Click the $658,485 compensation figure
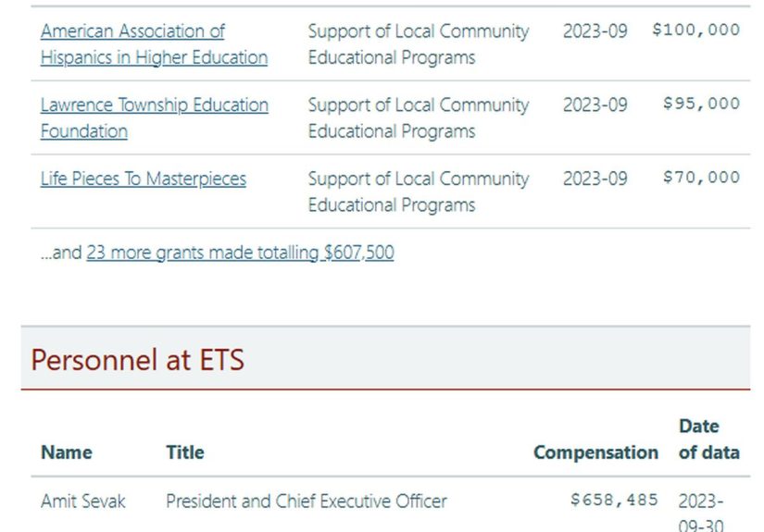Screen dimensions: 764x532 click(614, 501)
